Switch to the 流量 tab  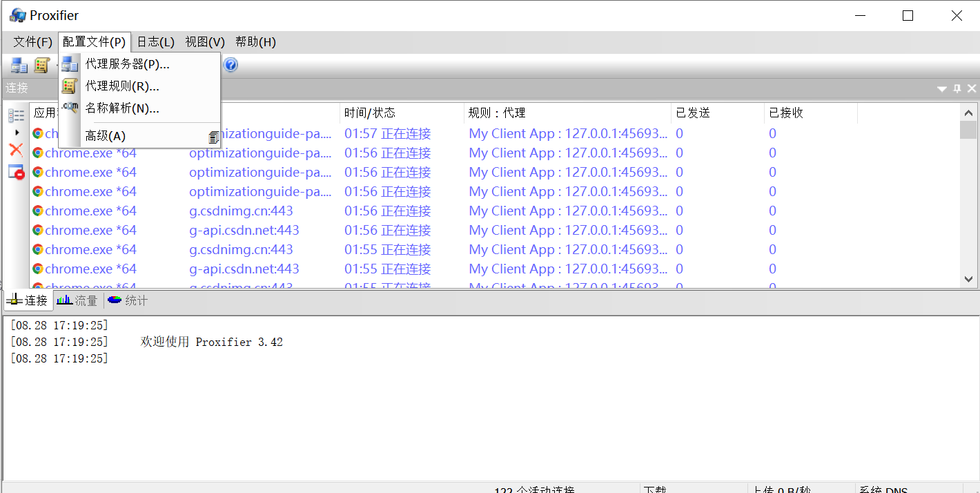click(77, 300)
